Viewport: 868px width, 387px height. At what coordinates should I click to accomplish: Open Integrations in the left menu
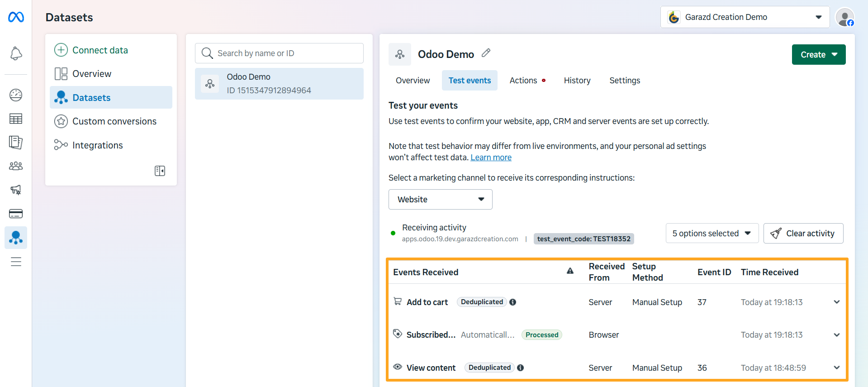tap(111, 145)
